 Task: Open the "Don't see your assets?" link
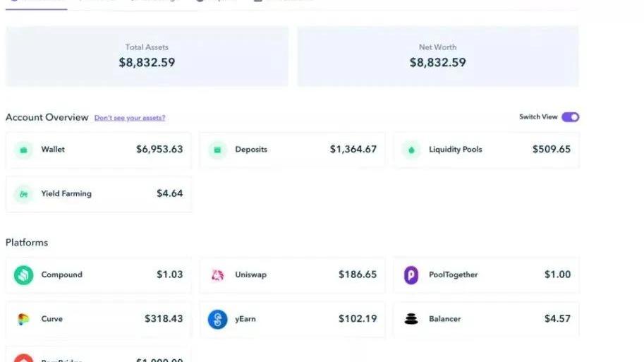click(130, 118)
